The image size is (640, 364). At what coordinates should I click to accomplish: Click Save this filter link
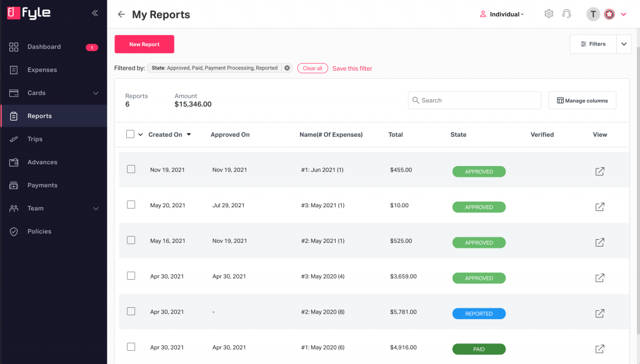click(352, 68)
